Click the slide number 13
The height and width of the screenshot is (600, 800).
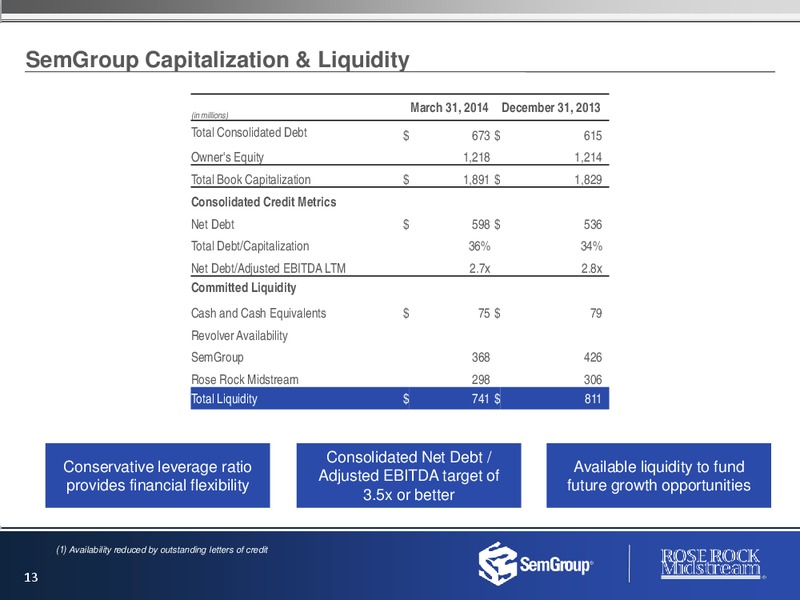(31, 578)
